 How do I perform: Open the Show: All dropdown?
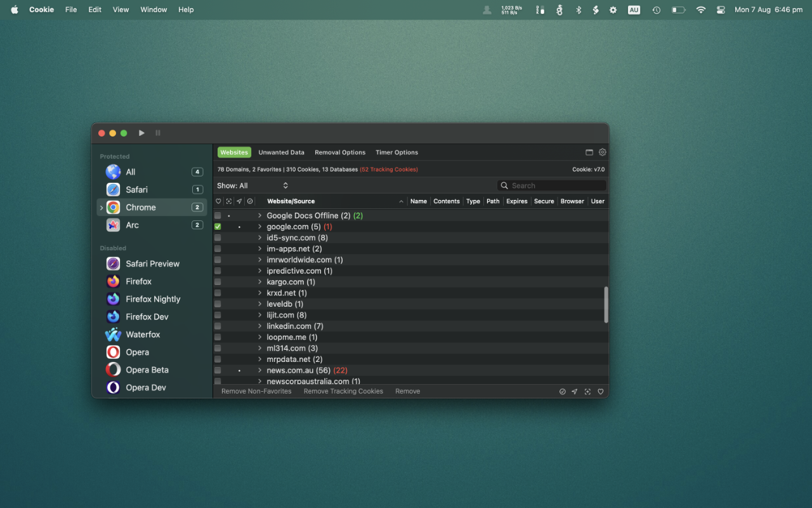(x=252, y=186)
